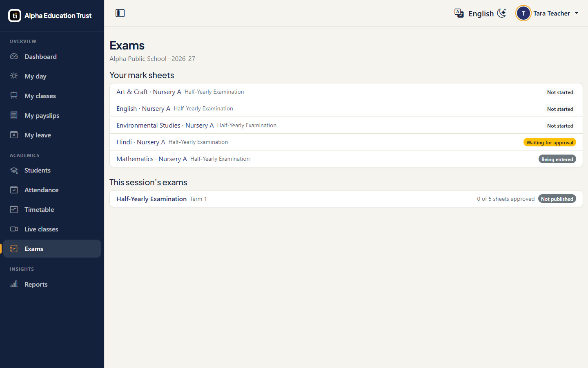Toggle the sidebar collapse icon
588x368 pixels.
coord(120,13)
